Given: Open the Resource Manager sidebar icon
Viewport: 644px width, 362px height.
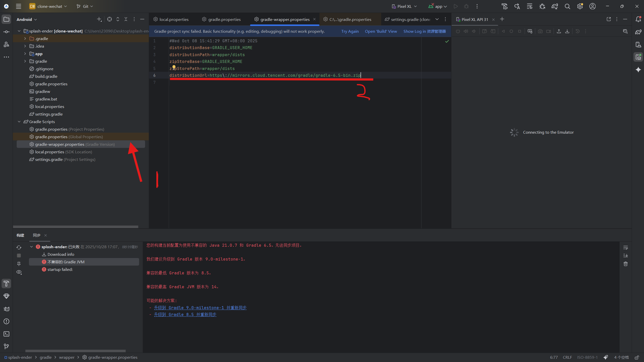Looking at the screenshot, I should (x=6, y=44).
